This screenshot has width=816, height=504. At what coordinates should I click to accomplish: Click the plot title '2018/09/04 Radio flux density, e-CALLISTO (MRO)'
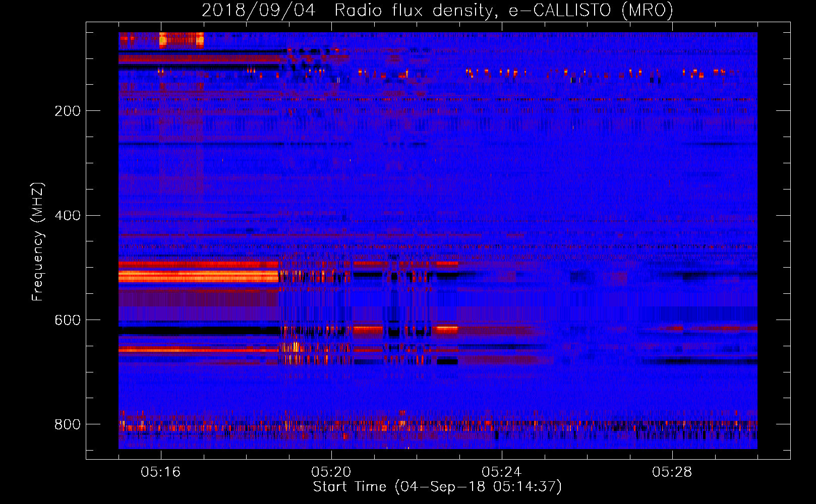tap(437, 10)
